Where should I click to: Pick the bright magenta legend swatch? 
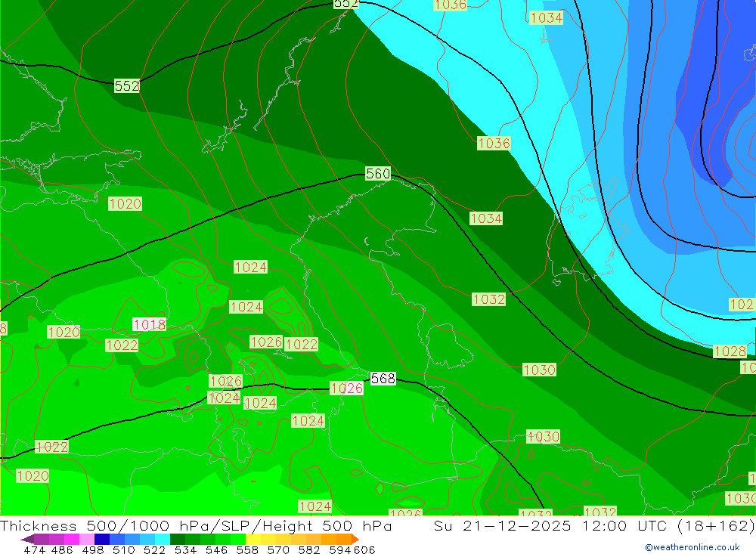(72, 539)
